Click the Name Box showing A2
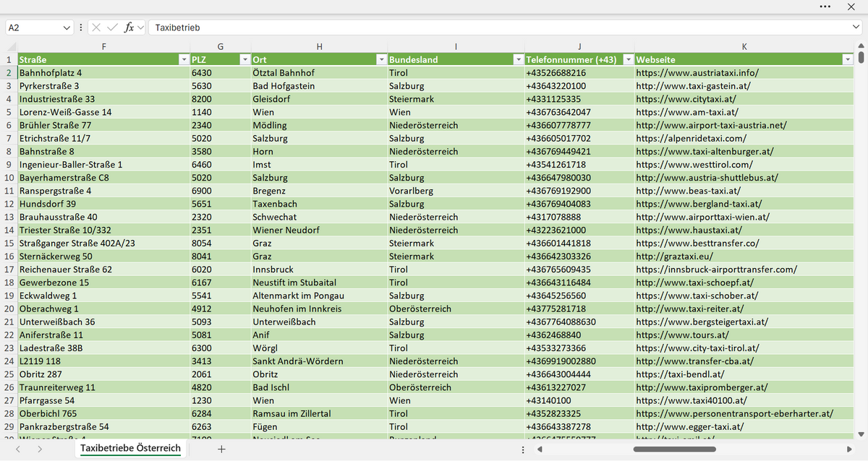 point(33,27)
